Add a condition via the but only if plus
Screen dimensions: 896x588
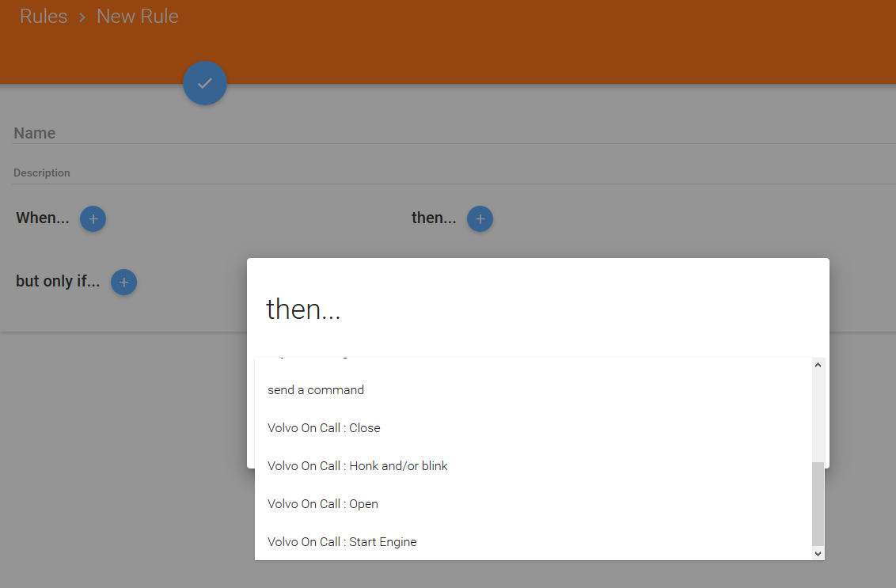123,282
